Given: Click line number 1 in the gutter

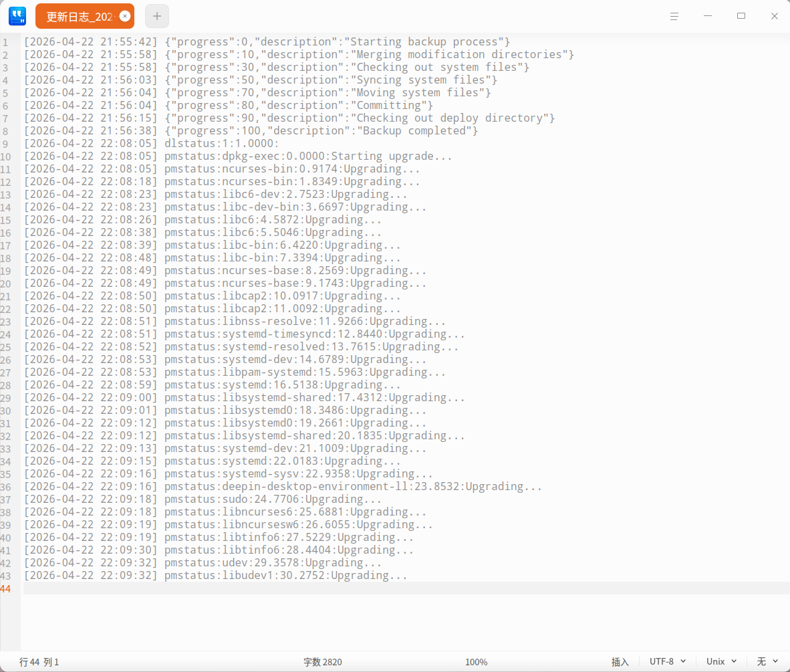Looking at the screenshot, I should 6,41.
